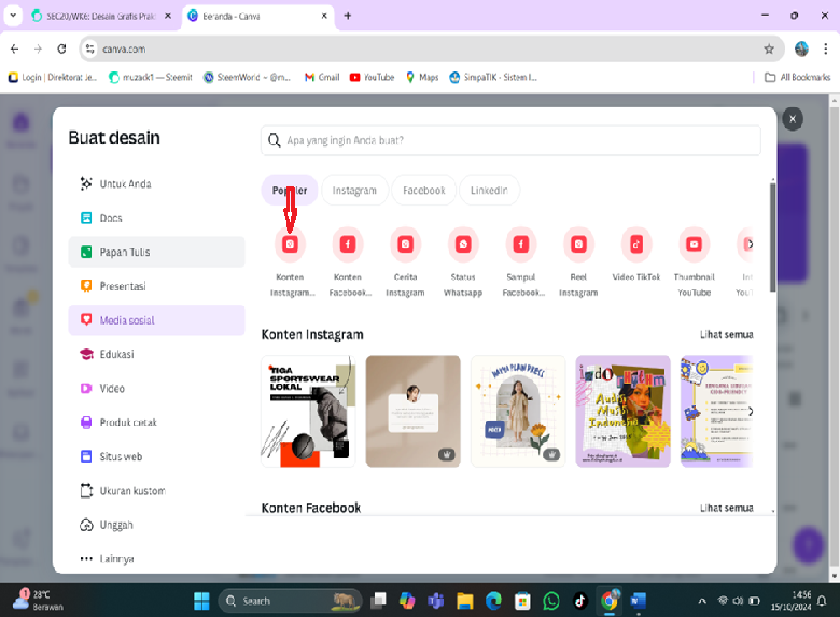Open the Rencana Liburan Kids-Friendly template

(717, 411)
